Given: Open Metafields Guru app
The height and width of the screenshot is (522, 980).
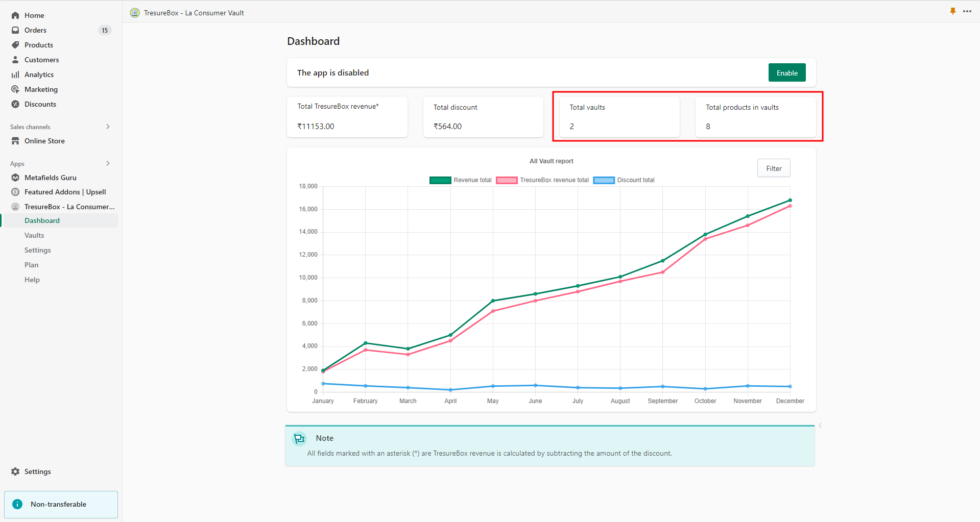Looking at the screenshot, I should pyautogui.click(x=51, y=178).
